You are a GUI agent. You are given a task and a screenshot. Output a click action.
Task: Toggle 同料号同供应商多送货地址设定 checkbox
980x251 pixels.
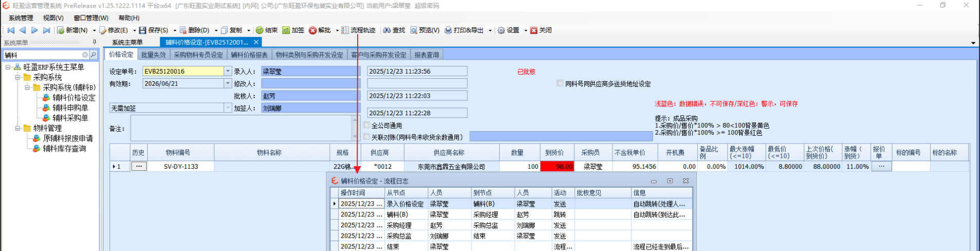[560, 83]
